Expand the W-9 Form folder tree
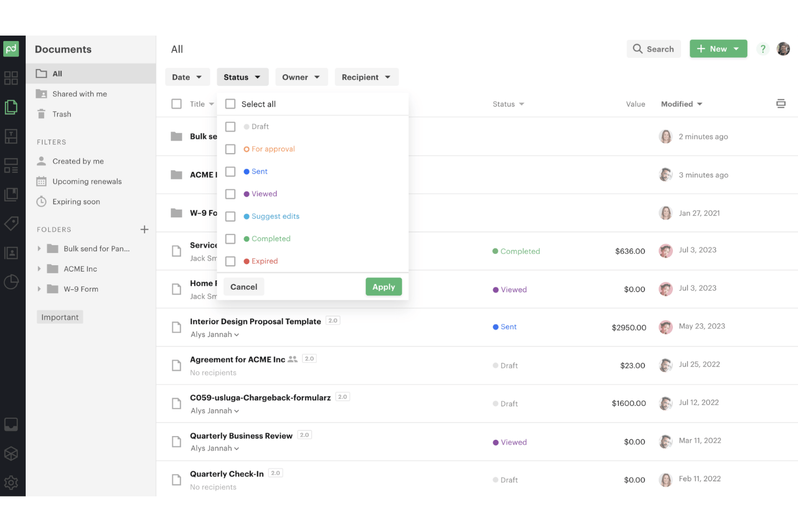The height and width of the screenshot is (532, 798). (x=39, y=289)
